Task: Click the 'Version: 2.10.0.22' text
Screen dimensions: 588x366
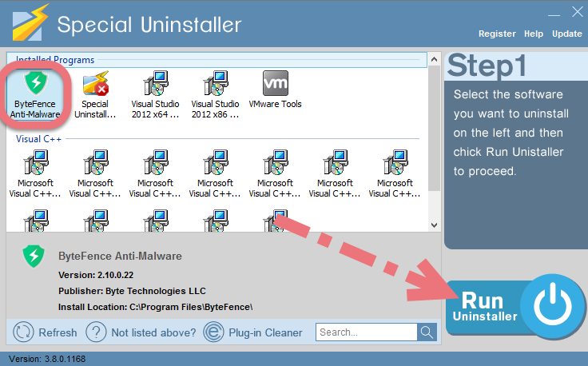Action: [x=96, y=275]
